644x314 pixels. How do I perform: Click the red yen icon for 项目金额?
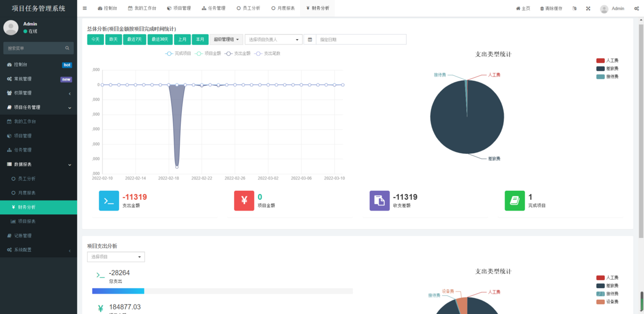click(244, 200)
